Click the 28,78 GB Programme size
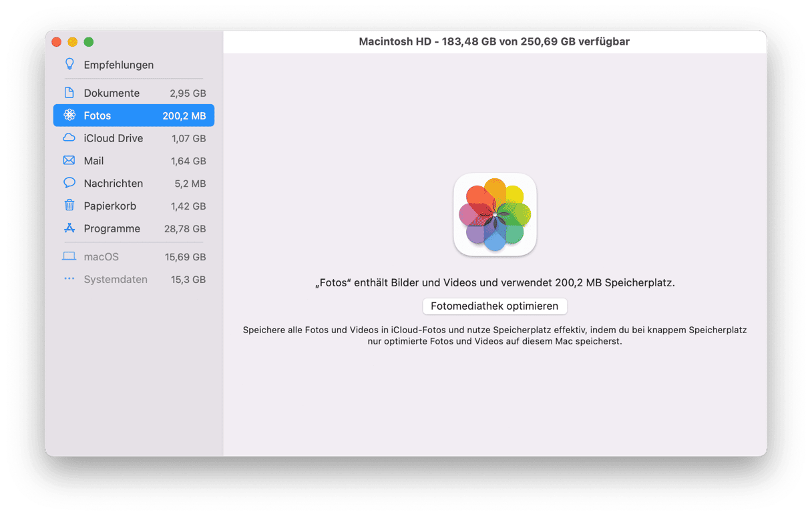Screen dimensions: 812x516 click(185, 228)
